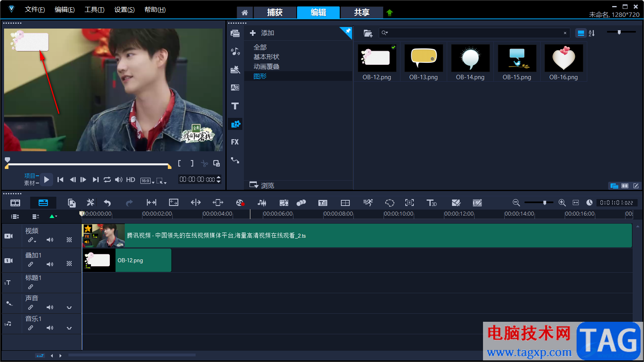
Task: Toggle ripple editing link on 视频 track
Action: point(31,240)
